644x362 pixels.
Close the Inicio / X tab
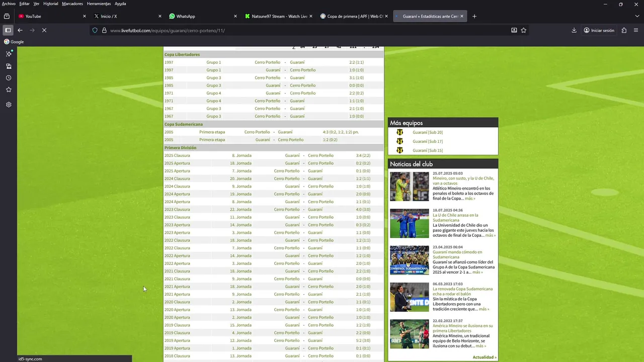(160, 16)
